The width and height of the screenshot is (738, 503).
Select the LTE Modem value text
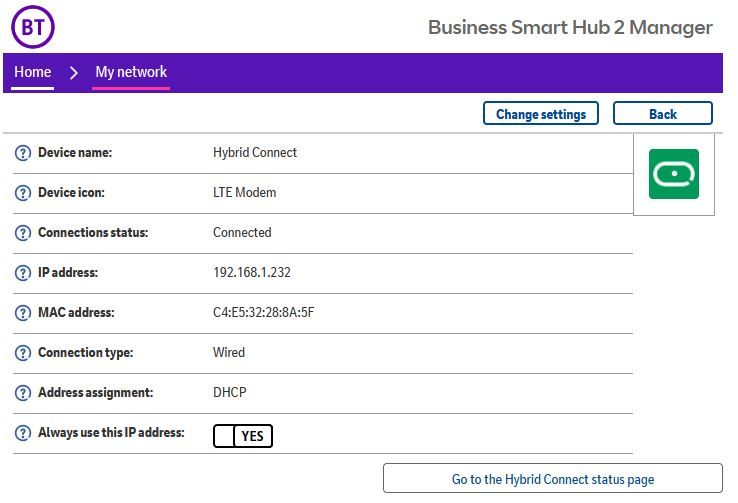point(244,192)
